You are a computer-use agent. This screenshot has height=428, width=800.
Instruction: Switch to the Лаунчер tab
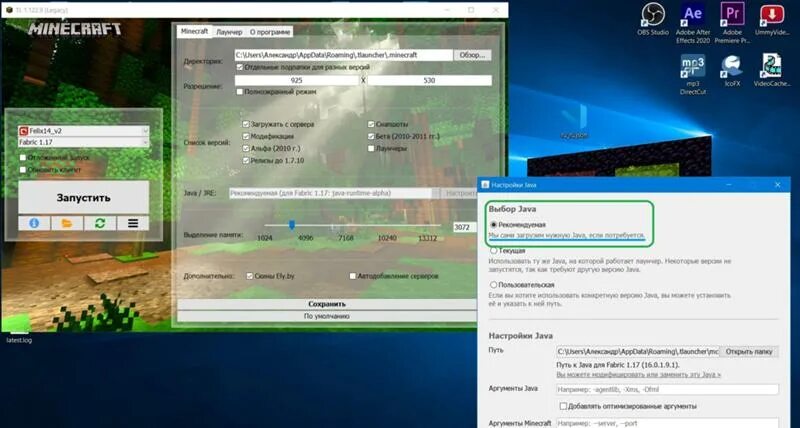(x=229, y=32)
